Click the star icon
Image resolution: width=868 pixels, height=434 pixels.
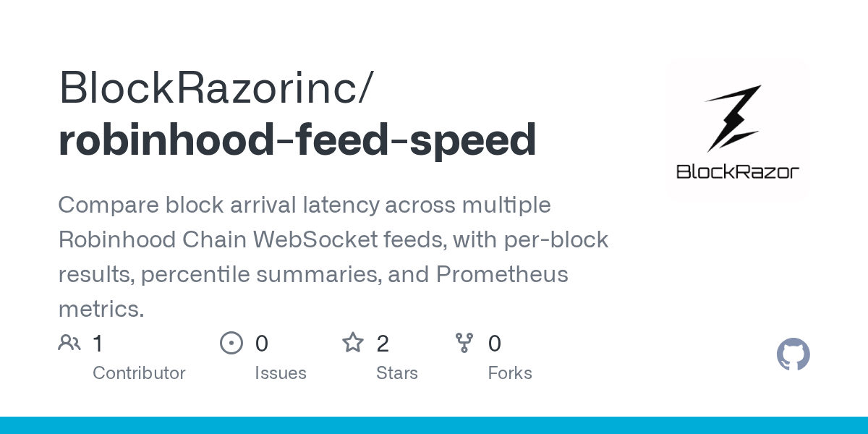[x=353, y=342]
